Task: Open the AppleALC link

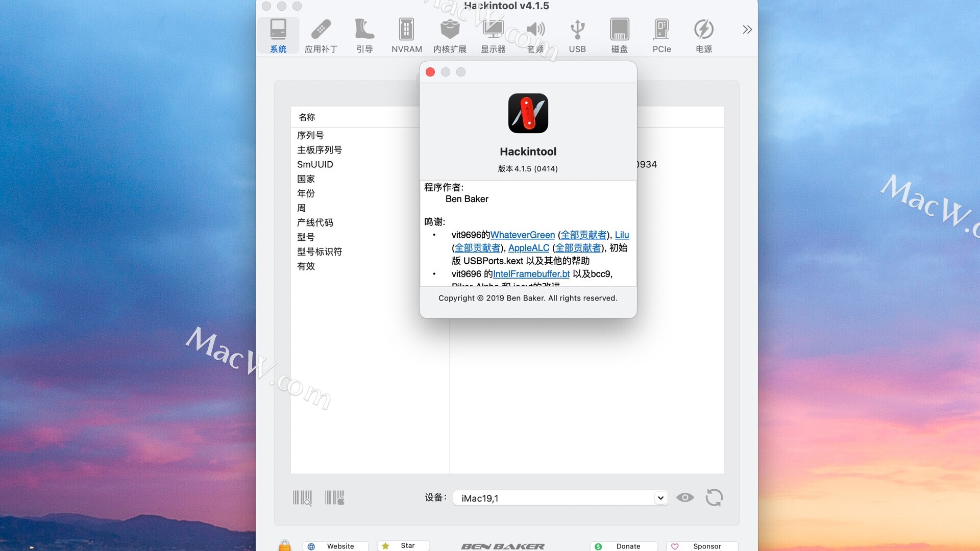Action: (528, 248)
